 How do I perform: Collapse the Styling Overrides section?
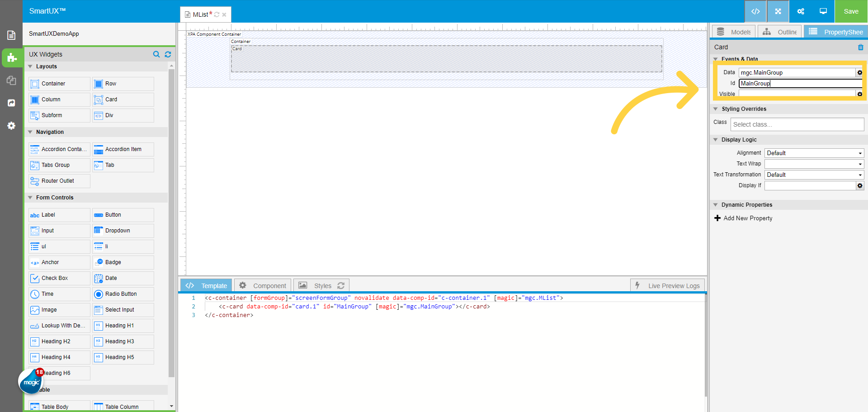coord(716,109)
